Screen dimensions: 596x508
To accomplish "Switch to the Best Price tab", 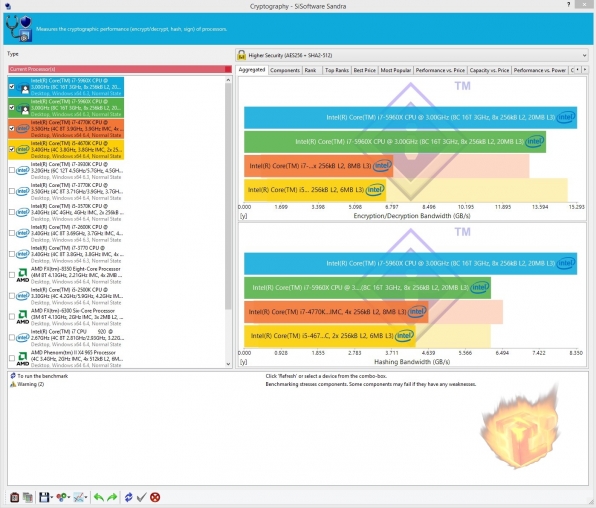I will coord(365,70).
